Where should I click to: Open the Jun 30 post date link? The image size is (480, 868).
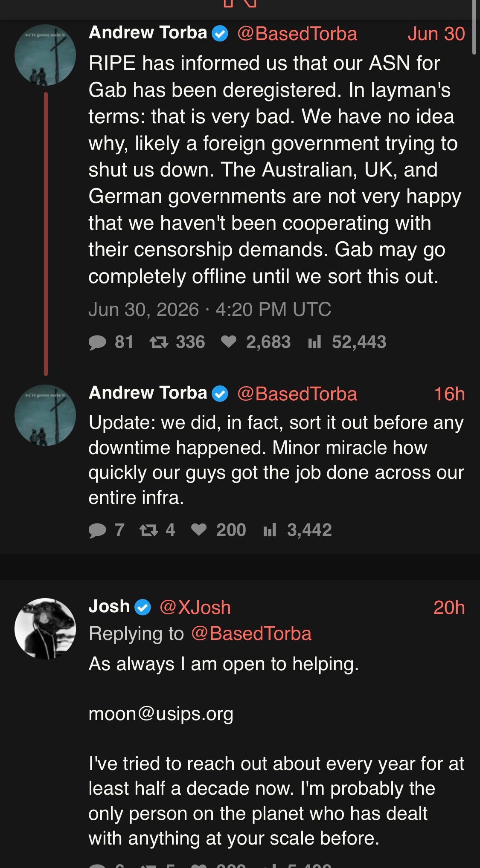436,34
